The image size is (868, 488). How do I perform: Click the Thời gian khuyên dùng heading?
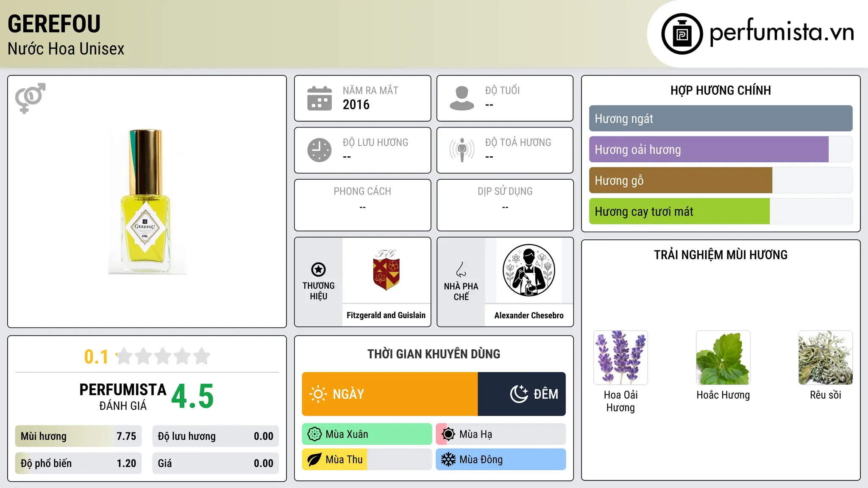[434, 354]
